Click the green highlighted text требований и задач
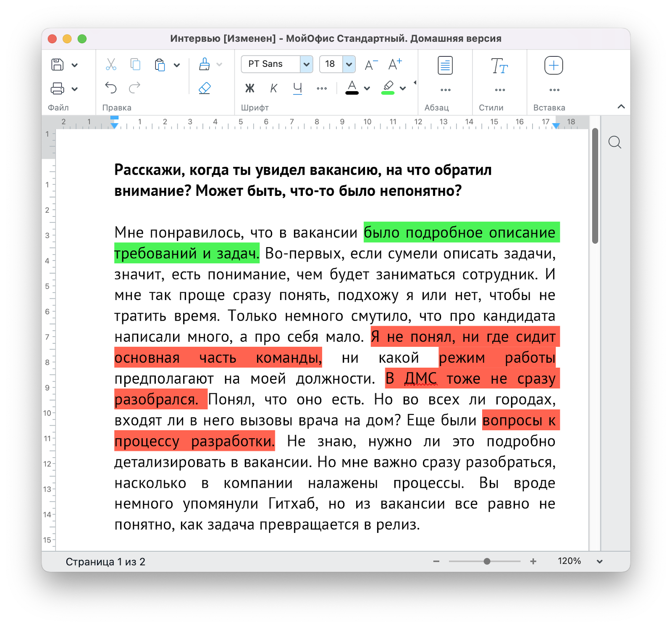672x627 pixels. [x=186, y=253]
